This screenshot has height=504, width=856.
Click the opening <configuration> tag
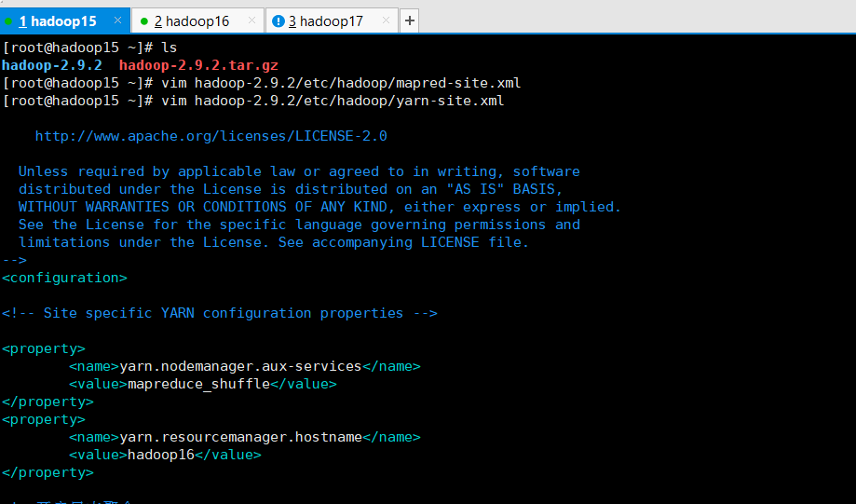64,278
